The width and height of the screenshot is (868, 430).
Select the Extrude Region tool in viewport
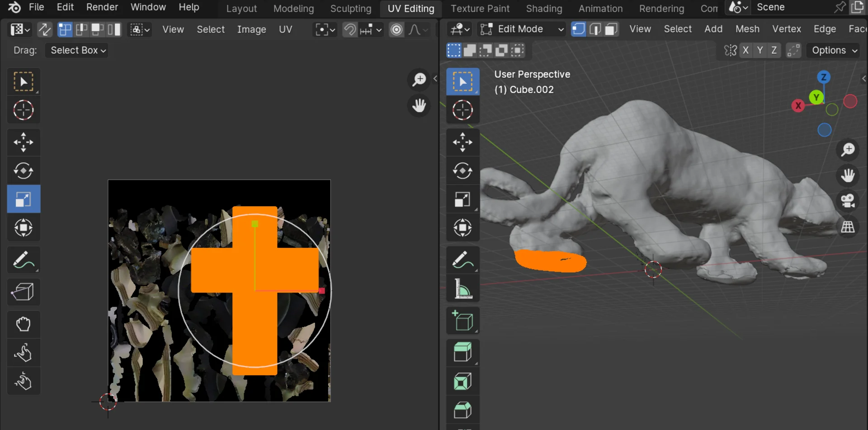tap(462, 352)
